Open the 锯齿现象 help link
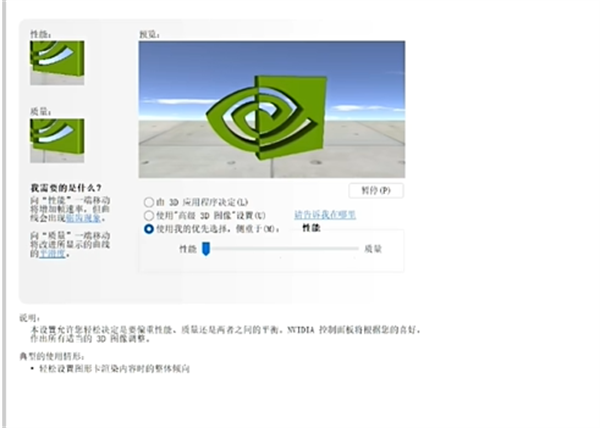The image size is (600, 428). (x=83, y=218)
